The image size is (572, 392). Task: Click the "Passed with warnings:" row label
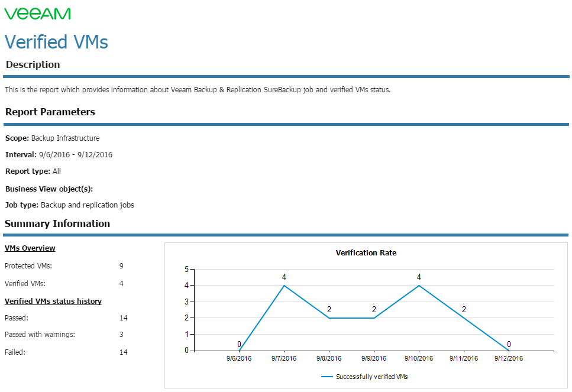pyautogui.click(x=40, y=335)
